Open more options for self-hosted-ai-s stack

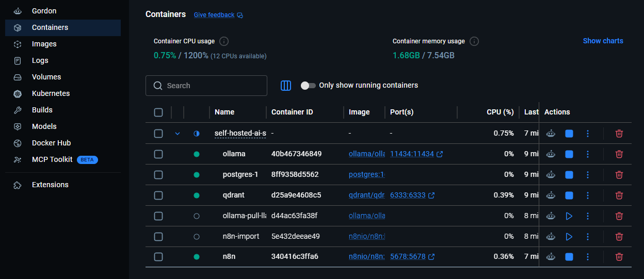click(587, 134)
